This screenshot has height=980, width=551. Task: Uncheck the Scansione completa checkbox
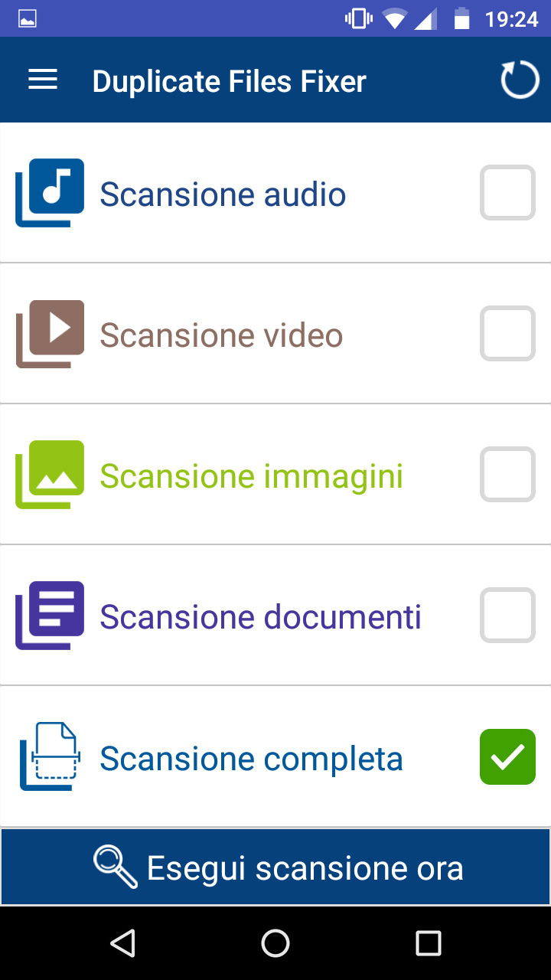click(x=507, y=756)
